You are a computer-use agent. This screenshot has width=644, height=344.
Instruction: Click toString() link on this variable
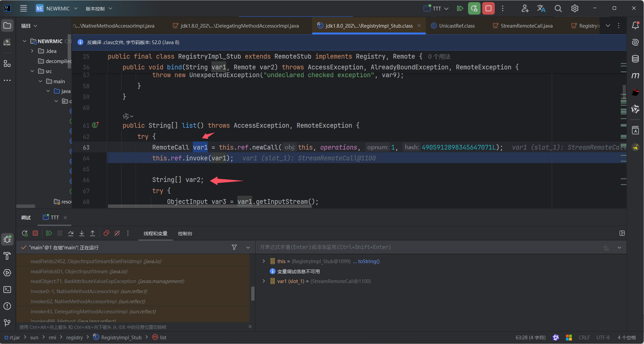point(369,261)
